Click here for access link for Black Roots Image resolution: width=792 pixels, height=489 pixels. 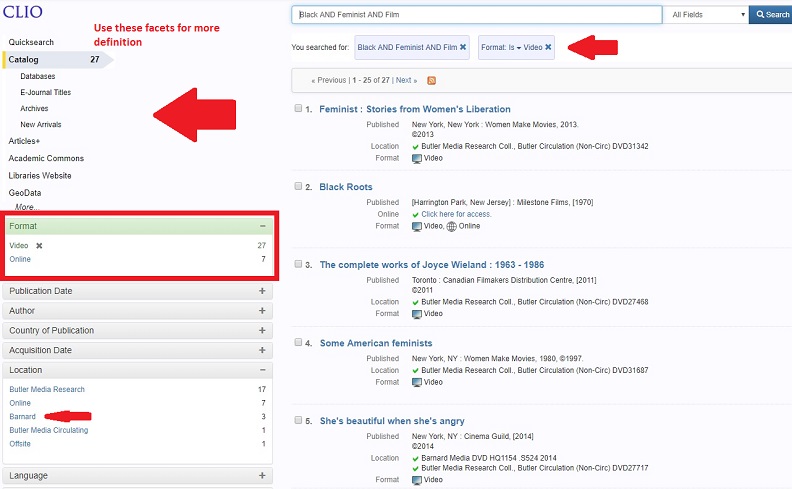point(456,214)
